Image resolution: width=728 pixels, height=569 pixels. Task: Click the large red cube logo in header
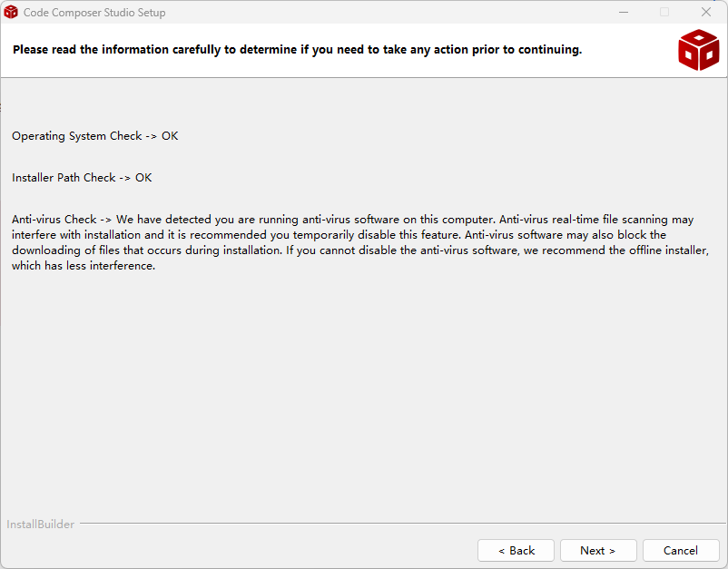point(698,50)
